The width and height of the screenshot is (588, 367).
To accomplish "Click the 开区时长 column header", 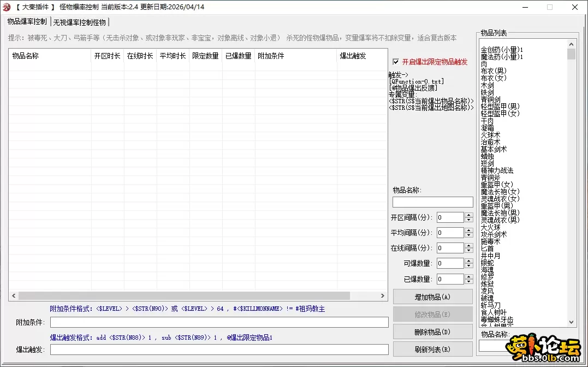I will tap(107, 56).
